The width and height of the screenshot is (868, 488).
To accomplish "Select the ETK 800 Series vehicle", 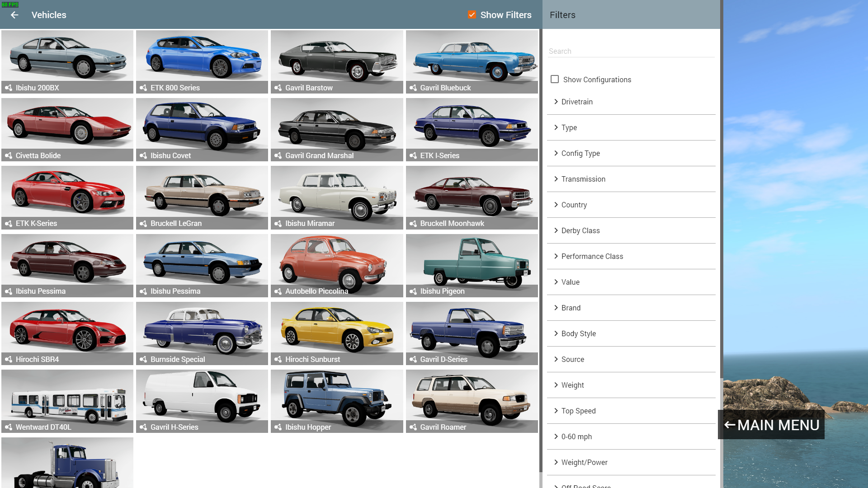I will pos(202,56).
